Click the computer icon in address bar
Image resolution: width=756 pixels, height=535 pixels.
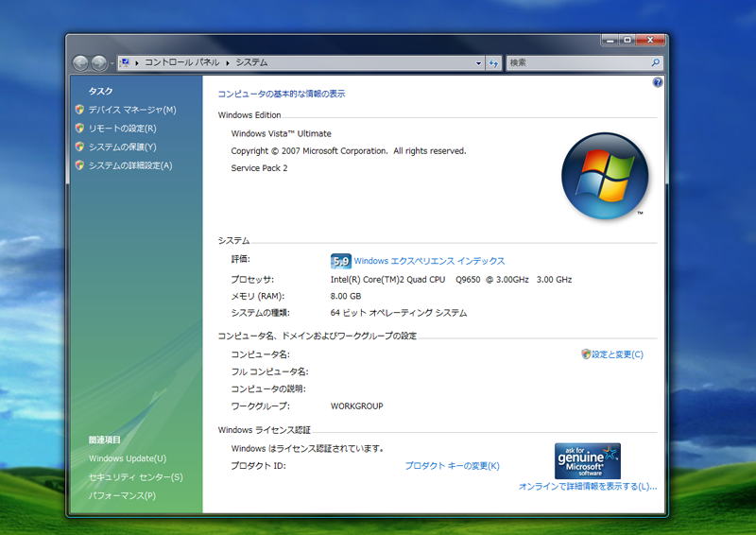126,62
